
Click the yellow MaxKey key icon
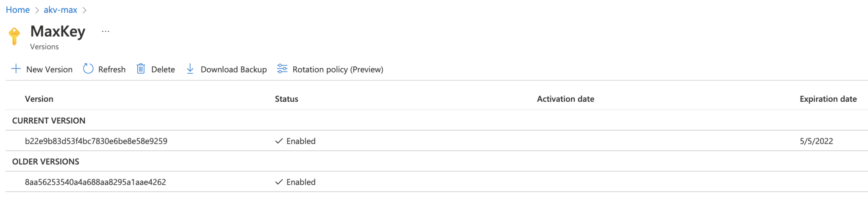coord(14,36)
